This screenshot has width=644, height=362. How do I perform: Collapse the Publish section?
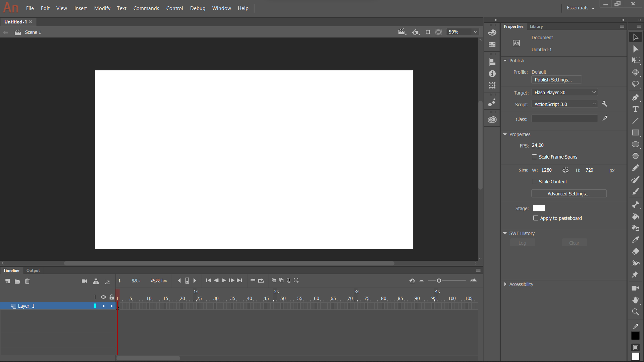505,61
